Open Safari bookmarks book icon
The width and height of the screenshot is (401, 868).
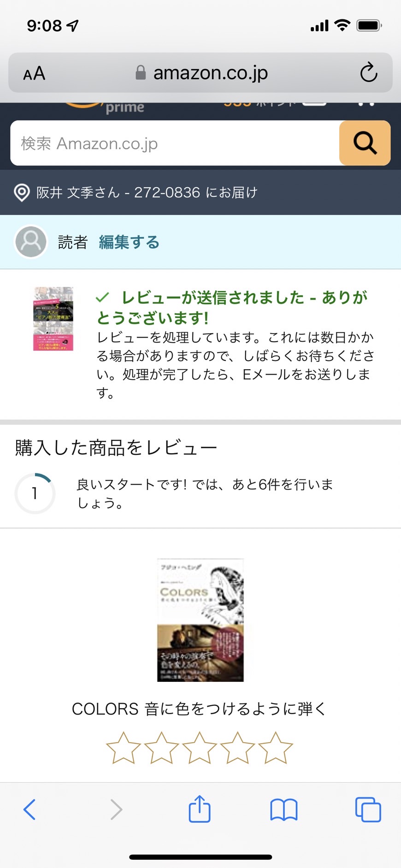click(x=283, y=810)
